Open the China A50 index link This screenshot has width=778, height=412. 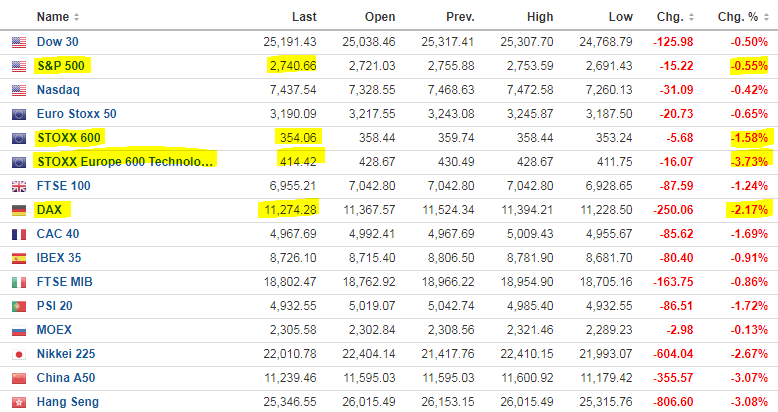pos(67,378)
